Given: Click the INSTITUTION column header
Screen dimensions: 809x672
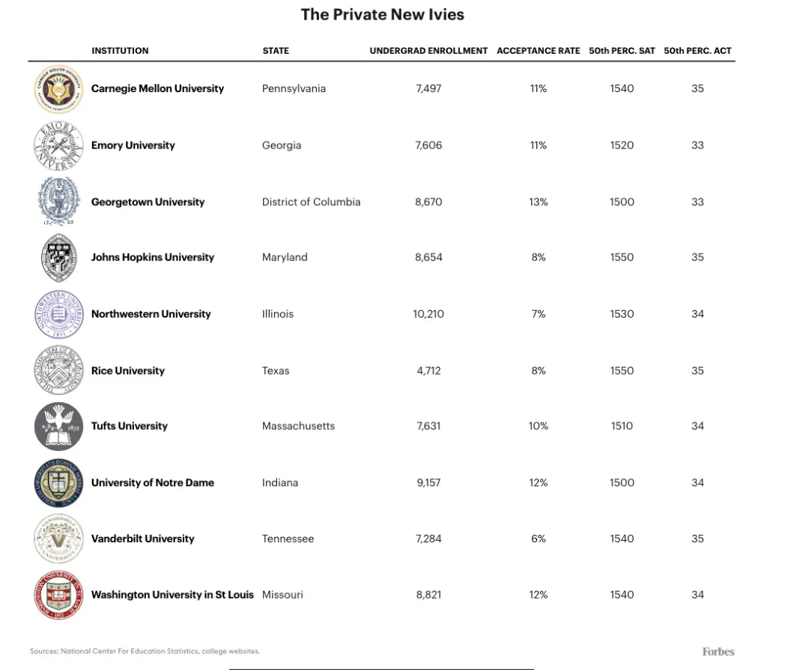Looking at the screenshot, I should [120, 51].
